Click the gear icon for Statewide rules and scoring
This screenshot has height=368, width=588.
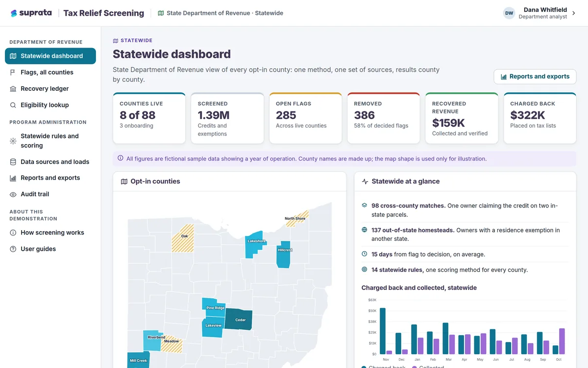[x=13, y=141]
